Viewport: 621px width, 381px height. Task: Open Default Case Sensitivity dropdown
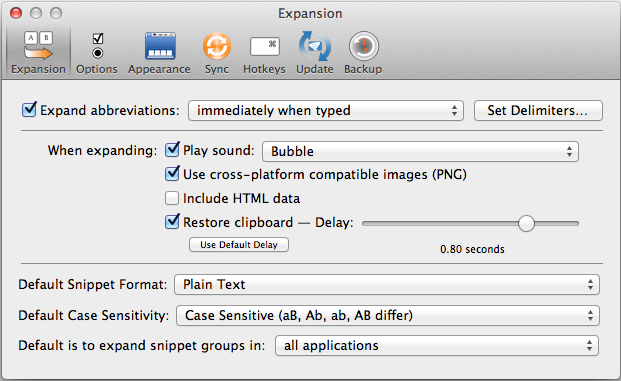click(388, 316)
